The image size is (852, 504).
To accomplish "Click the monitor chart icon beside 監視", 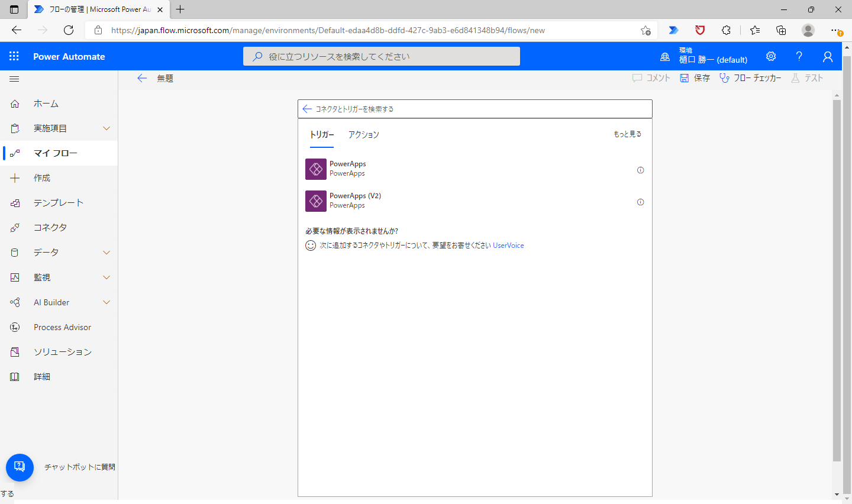I will pyautogui.click(x=15, y=277).
